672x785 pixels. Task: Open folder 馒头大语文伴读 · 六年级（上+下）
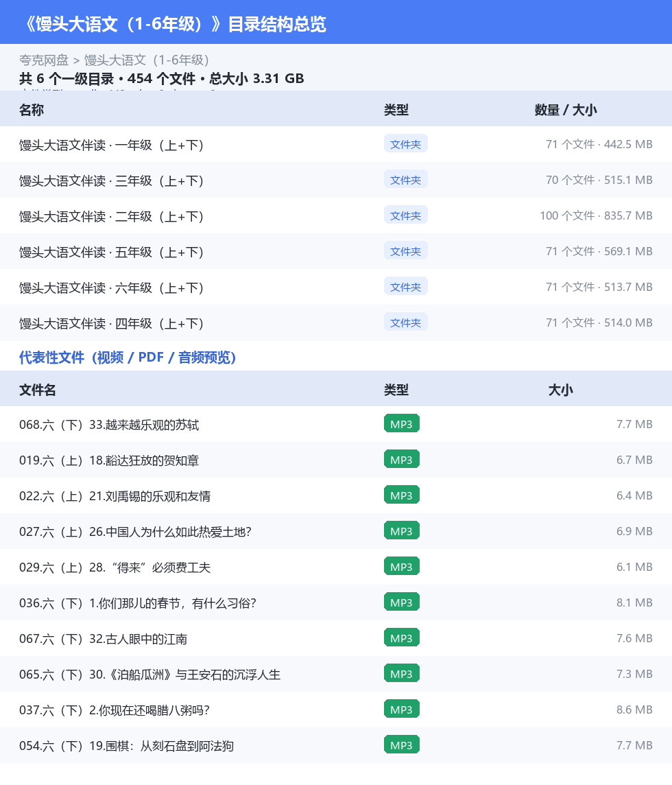pyautogui.click(x=111, y=288)
